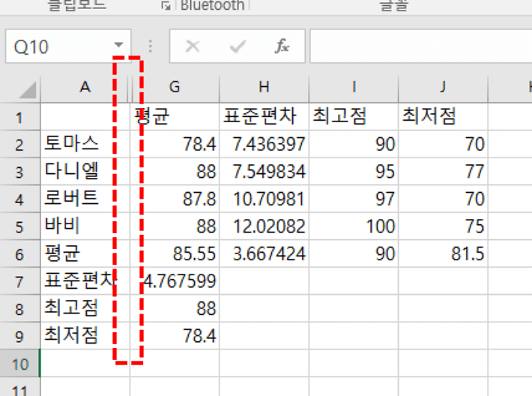The width and height of the screenshot is (532, 396).
Task: Click cell H6 with value 3.667424
Action: coord(264,254)
